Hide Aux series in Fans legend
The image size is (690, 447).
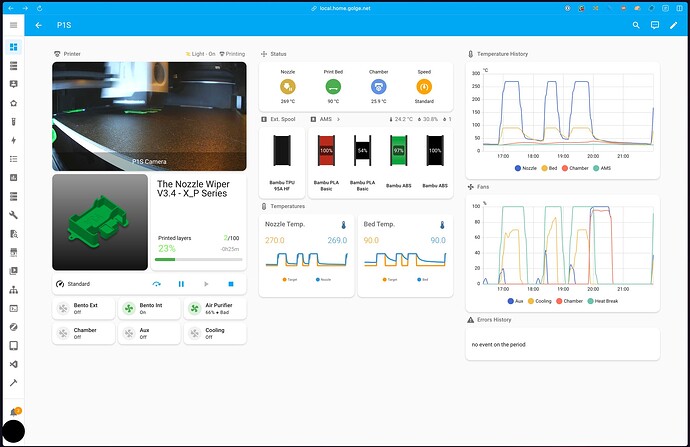click(515, 301)
